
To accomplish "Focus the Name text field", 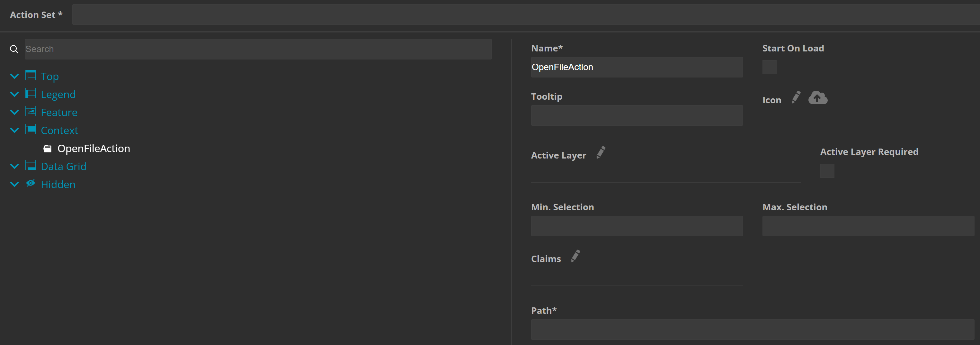I will (x=637, y=68).
